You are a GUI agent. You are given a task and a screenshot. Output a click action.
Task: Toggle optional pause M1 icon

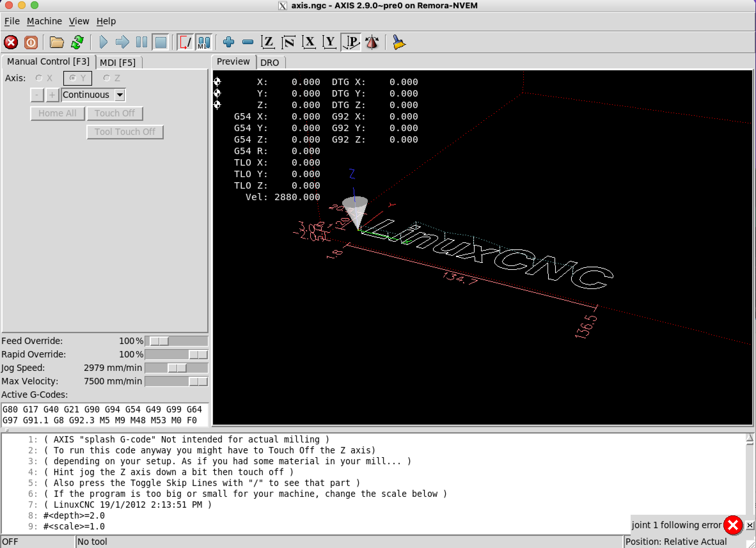[204, 42]
